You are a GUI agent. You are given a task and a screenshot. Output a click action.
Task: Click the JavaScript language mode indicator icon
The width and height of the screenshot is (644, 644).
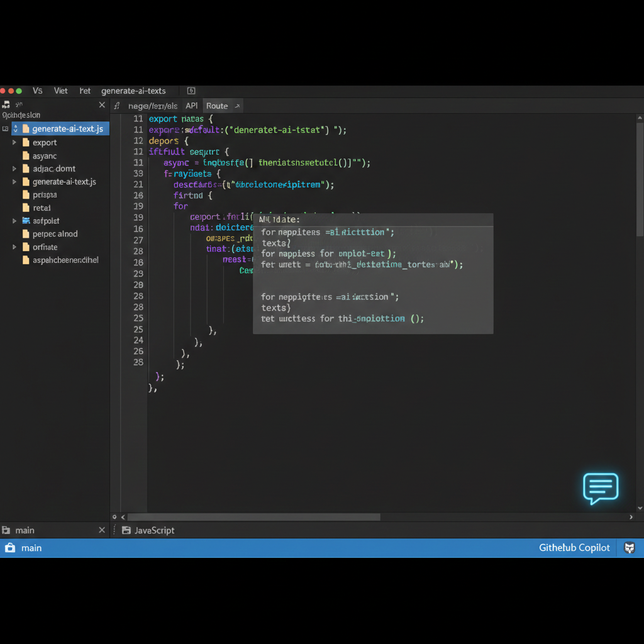pos(127,530)
